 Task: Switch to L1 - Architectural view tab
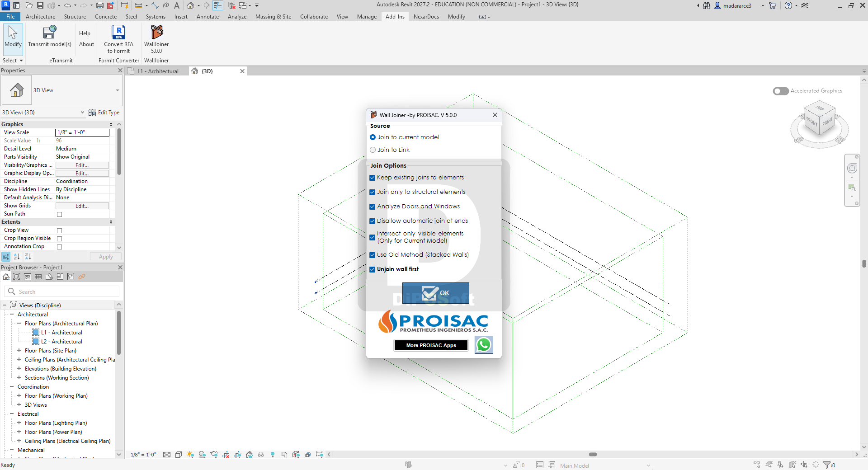click(x=157, y=71)
